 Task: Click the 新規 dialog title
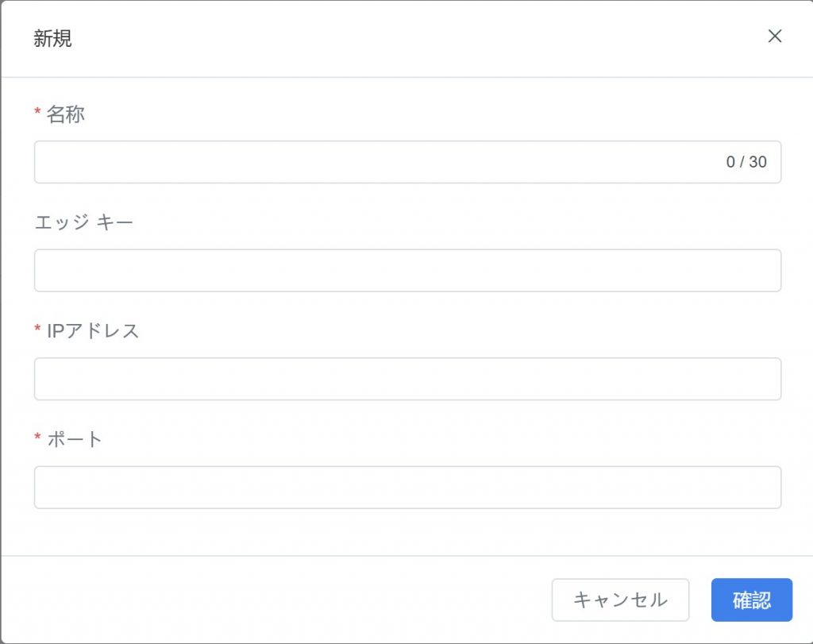[52, 38]
